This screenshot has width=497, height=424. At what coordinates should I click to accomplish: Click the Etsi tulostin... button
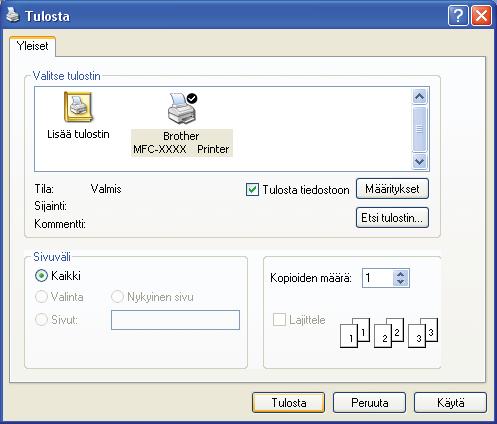[x=392, y=218]
